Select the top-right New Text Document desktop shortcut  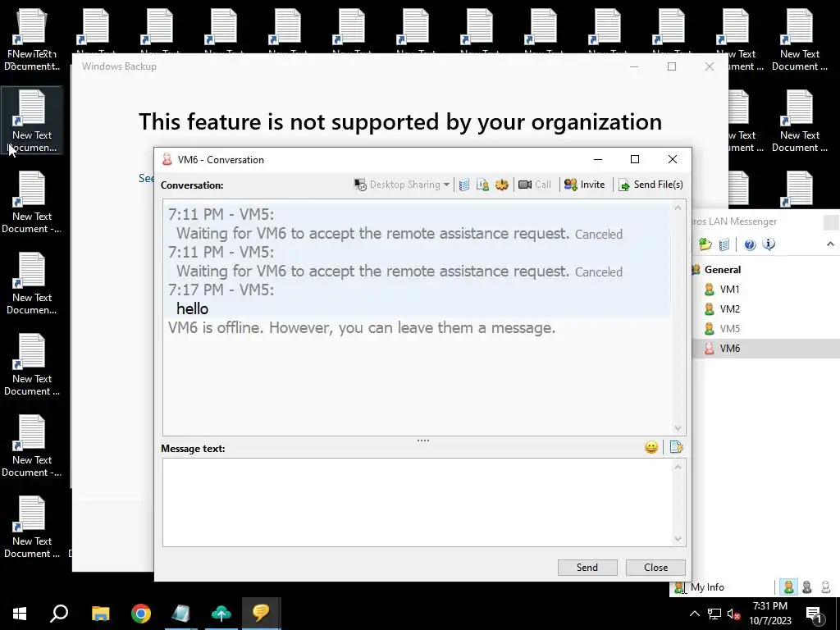pos(799,41)
